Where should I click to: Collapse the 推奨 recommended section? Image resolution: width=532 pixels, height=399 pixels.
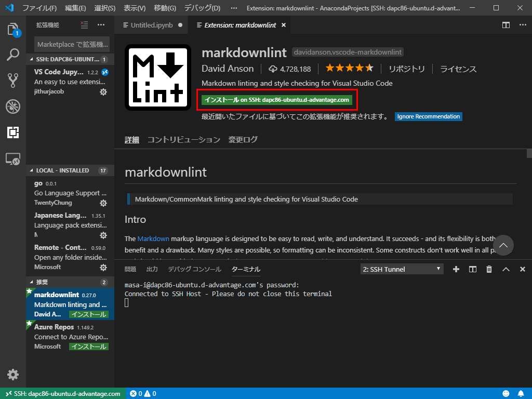pyautogui.click(x=70, y=282)
